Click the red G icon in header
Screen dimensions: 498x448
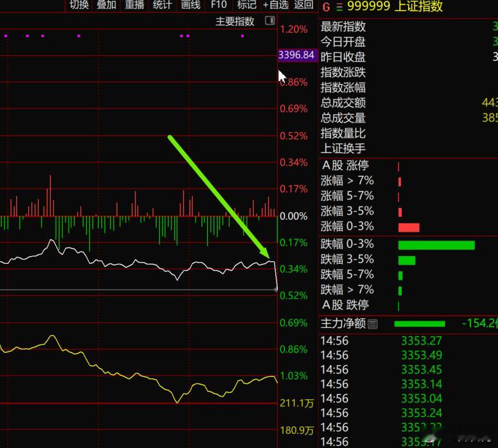click(x=326, y=6)
